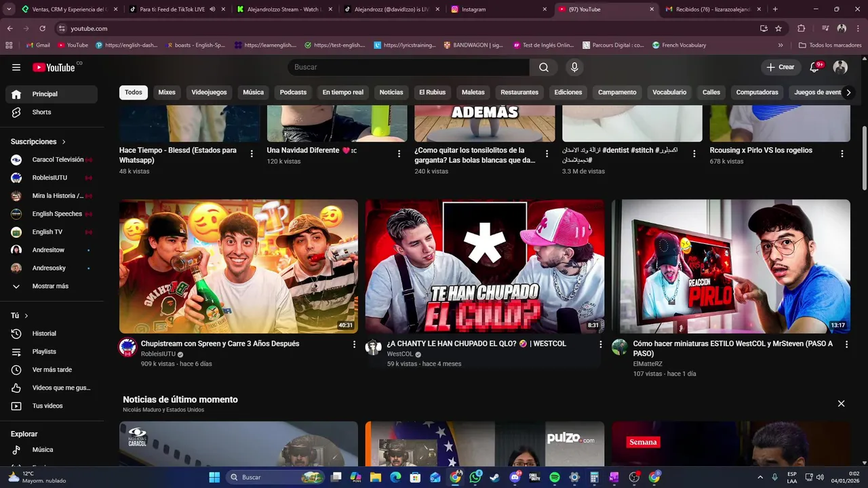Open Spotify from the taskbar
The height and width of the screenshot is (488, 868).
[x=555, y=477]
